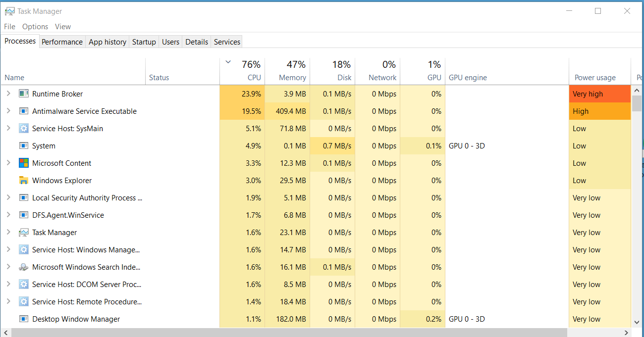The width and height of the screenshot is (644, 337).
Task: Click the 0.2% GPU value
Action: [433, 319]
